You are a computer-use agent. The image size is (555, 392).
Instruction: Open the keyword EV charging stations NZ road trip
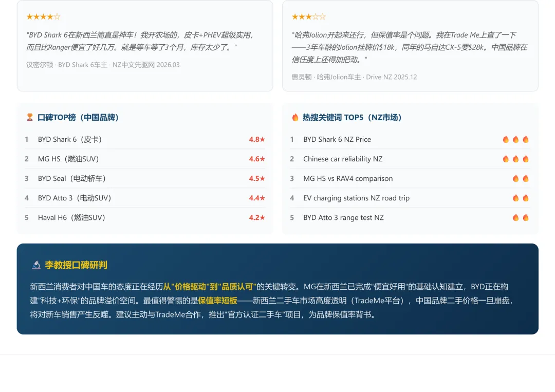pos(357,198)
